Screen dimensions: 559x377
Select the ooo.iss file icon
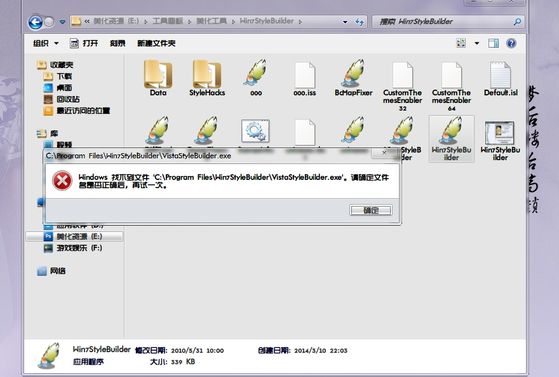(x=305, y=75)
